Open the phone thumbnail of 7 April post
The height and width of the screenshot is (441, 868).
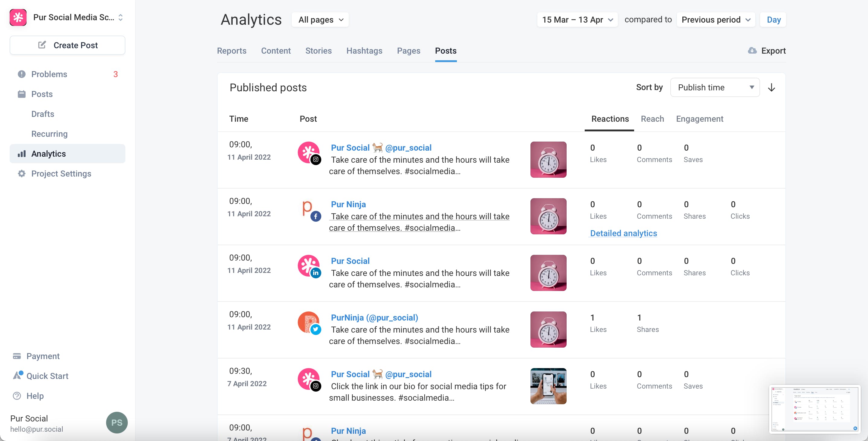click(548, 386)
